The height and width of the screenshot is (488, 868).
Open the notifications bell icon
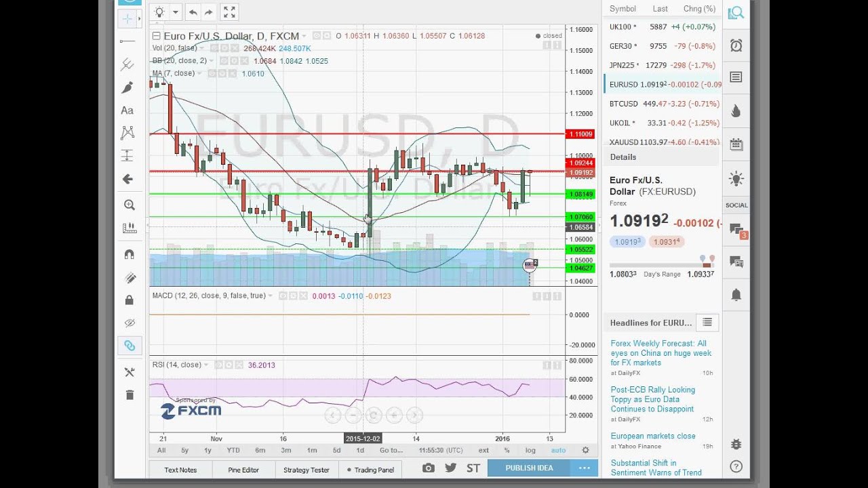pos(736,295)
